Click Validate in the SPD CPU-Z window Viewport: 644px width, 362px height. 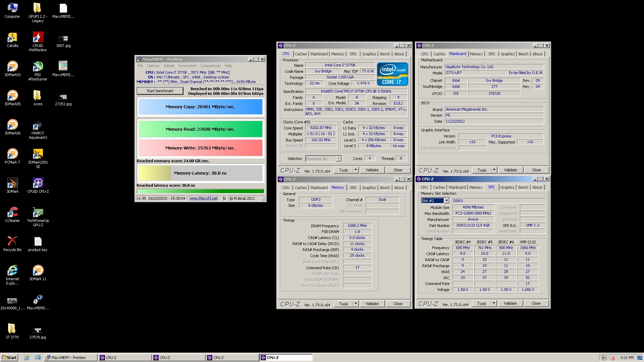pyautogui.click(x=510, y=303)
